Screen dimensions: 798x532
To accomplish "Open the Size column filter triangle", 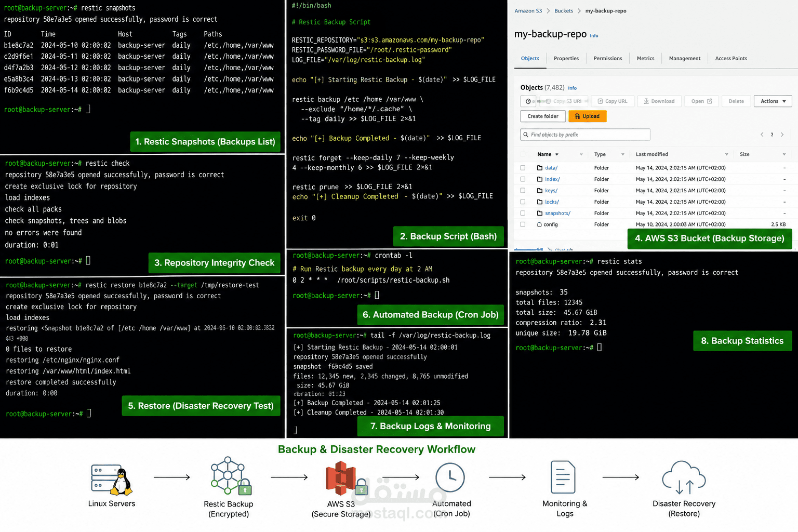I will point(784,154).
